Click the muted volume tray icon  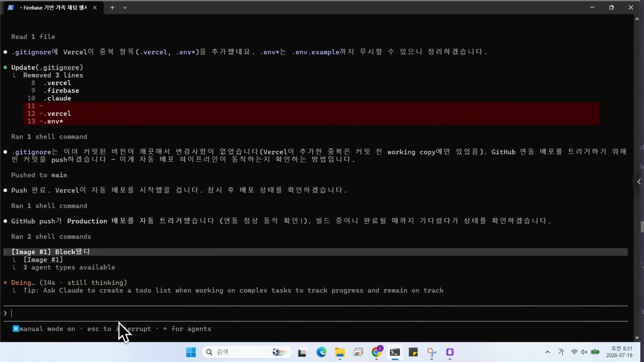(584, 352)
